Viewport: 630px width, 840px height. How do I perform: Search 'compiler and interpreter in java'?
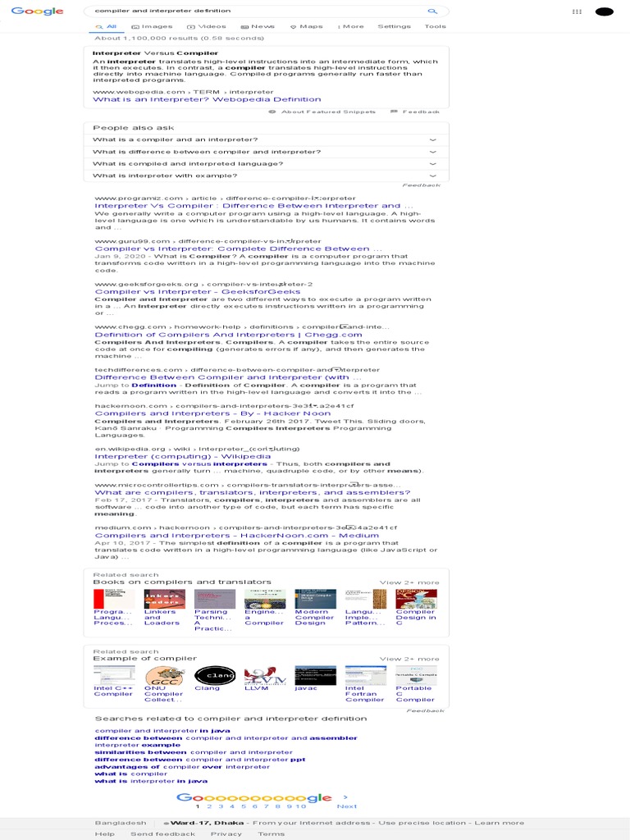click(162, 731)
